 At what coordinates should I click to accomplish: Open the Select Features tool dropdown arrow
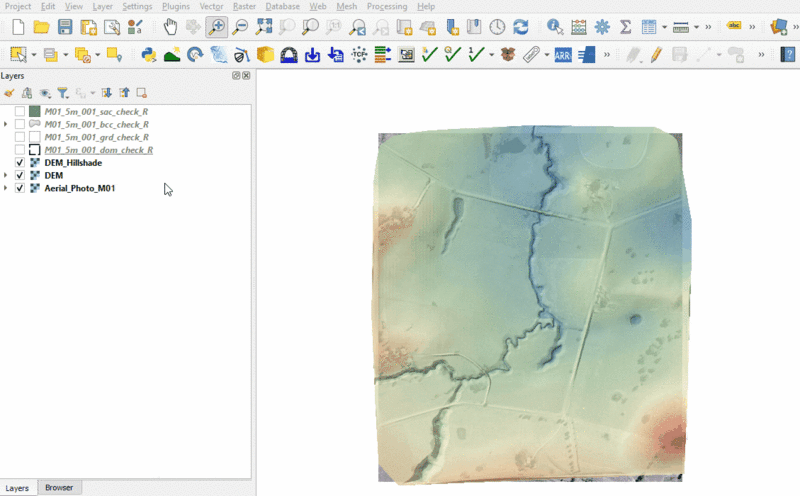[33, 54]
